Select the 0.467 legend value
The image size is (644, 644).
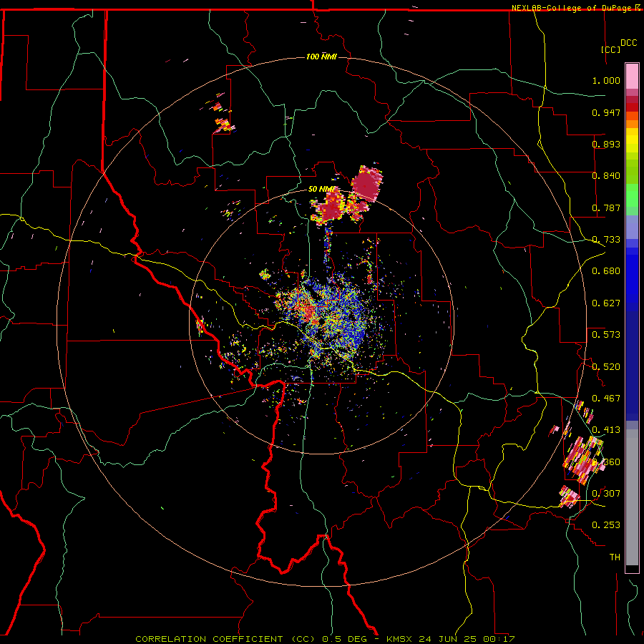pyautogui.click(x=606, y=399)
